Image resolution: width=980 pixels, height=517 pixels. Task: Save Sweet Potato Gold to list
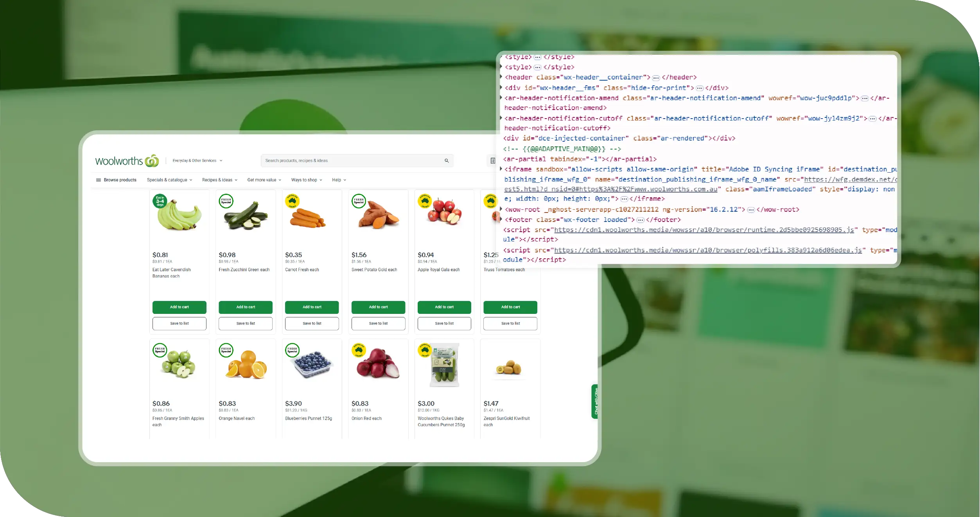(x=378, y=324)
